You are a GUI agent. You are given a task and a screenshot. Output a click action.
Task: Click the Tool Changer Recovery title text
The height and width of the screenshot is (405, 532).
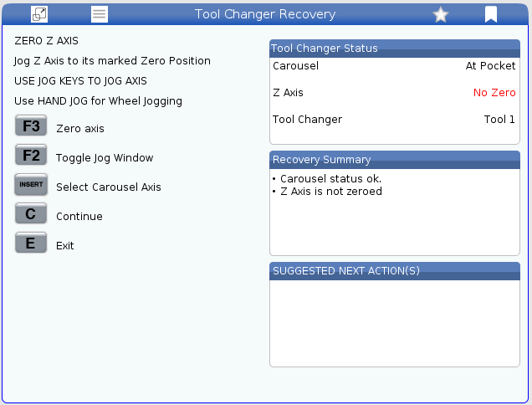pyautogui.click(x=265, y=14)
